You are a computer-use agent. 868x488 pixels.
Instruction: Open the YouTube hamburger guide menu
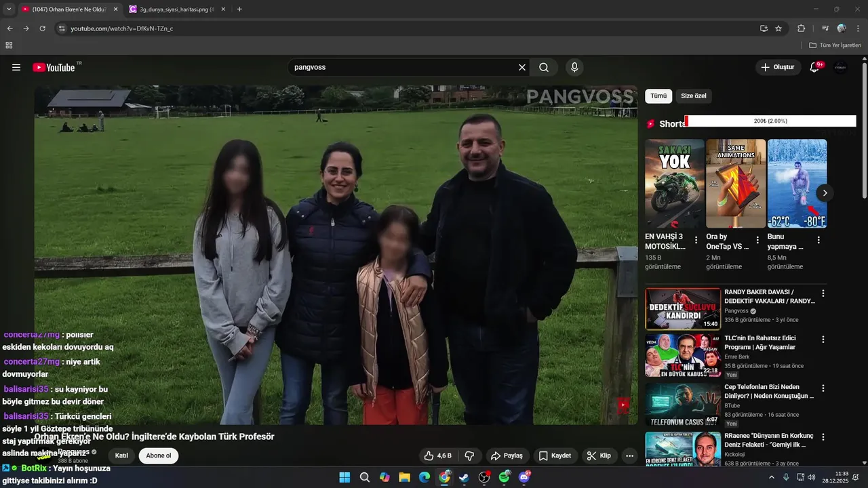click(x=16, y=67)
